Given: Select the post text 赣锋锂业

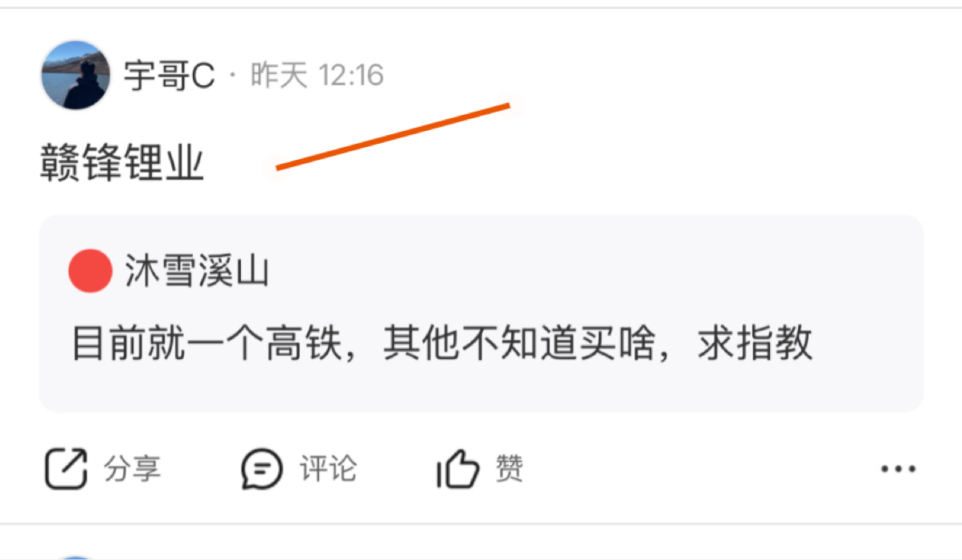Looking at the screenshot, I should (121, 162).
